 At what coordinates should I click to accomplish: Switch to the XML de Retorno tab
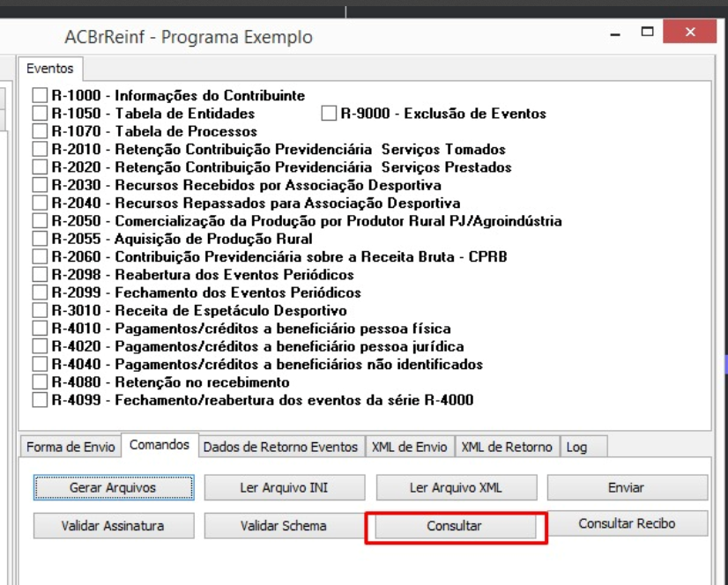[x=507, y=447]
